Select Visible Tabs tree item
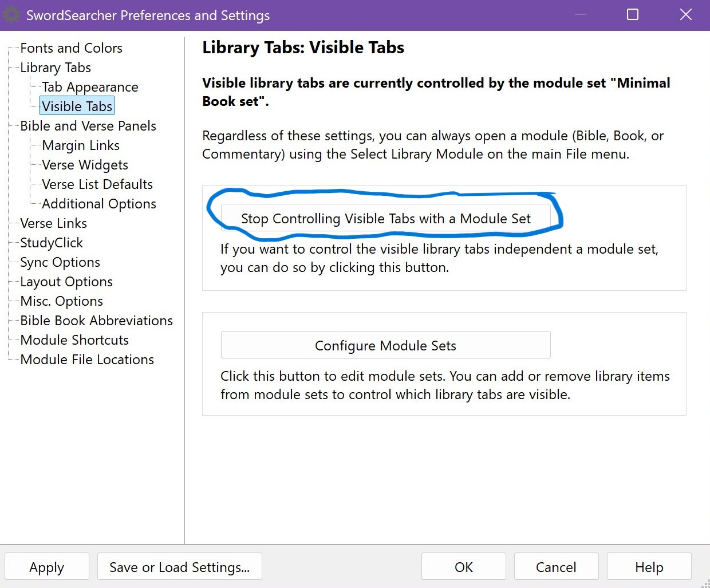Viewport: 710px width, 588px height. (x=77, y=106)
